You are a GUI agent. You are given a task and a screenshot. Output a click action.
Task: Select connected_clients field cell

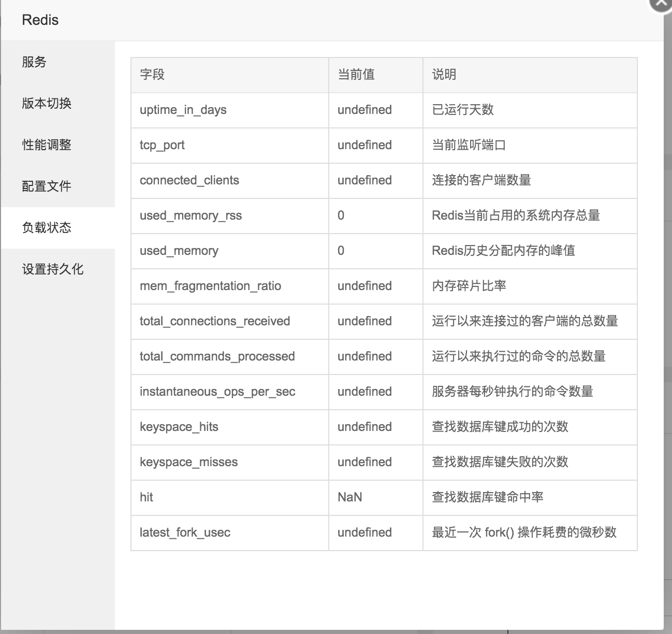tap(230, 181)
